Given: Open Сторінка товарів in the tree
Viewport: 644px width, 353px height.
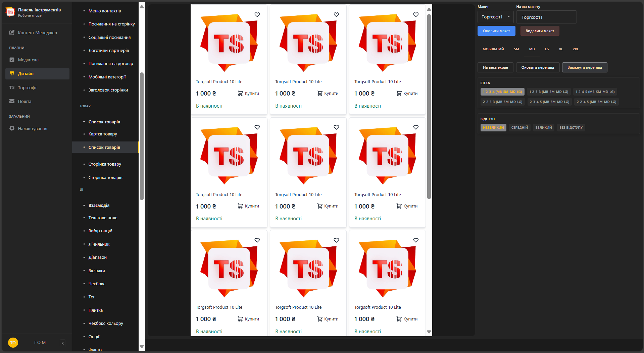Looking at the screenshot, I should 105,177.
